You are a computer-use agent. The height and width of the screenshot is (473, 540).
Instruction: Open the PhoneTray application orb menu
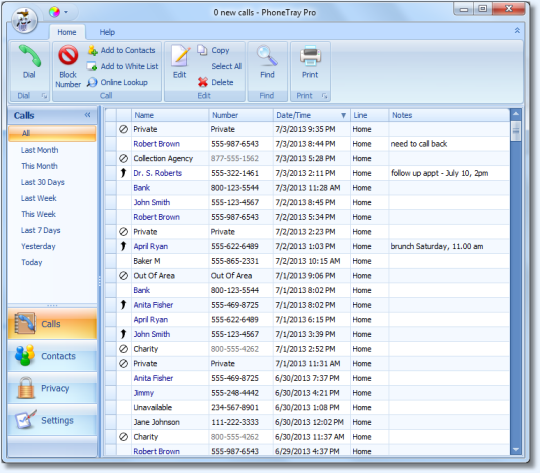click(x=24, y=20)
